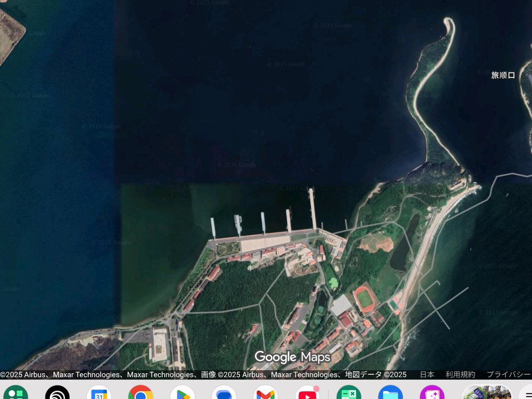Select the 旅顺口 place label
The height and width of the screenshot is (399, 532).
pyautogui.click(x=503, y=75)
